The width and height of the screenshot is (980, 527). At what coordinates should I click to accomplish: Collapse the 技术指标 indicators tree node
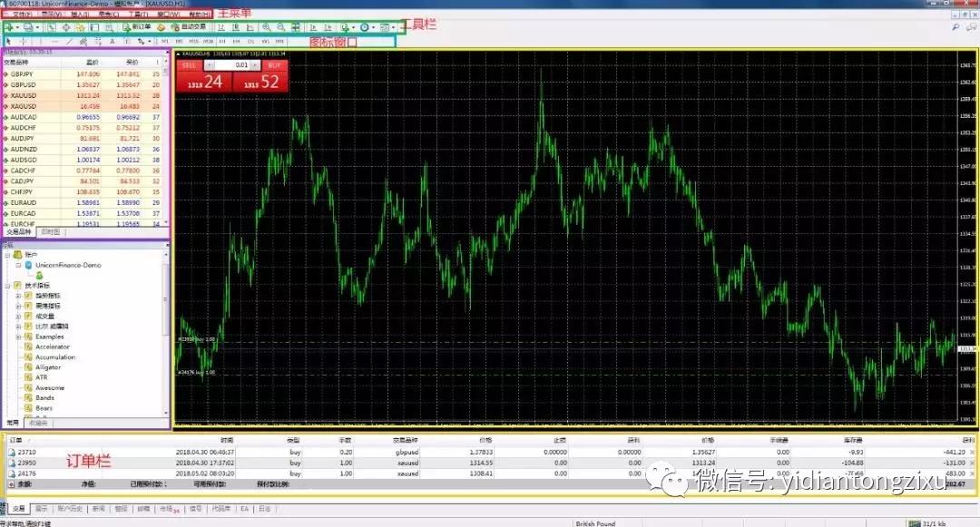[x=7, y=285]
